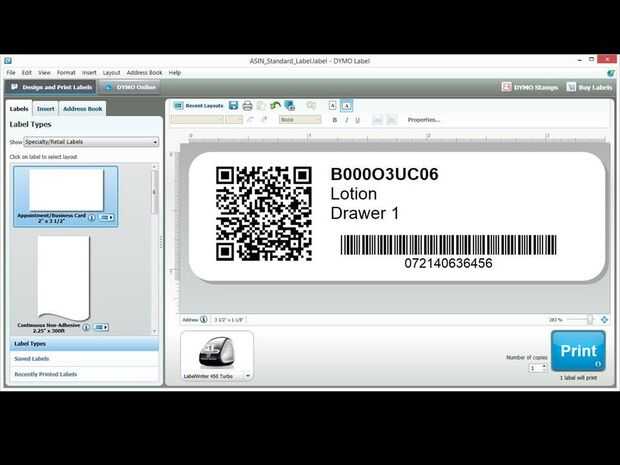The width and height of the screenshot is (620, 465).
Task: Open the View menu
Action: [x=44, y=73]
